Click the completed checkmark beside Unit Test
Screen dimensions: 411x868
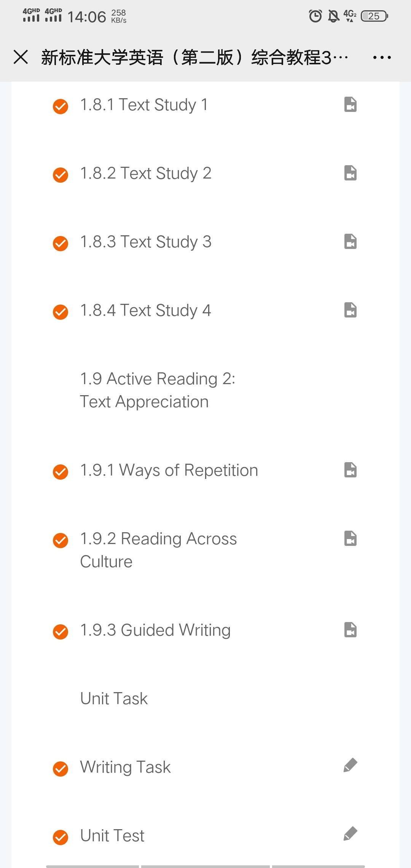point(61,837)
